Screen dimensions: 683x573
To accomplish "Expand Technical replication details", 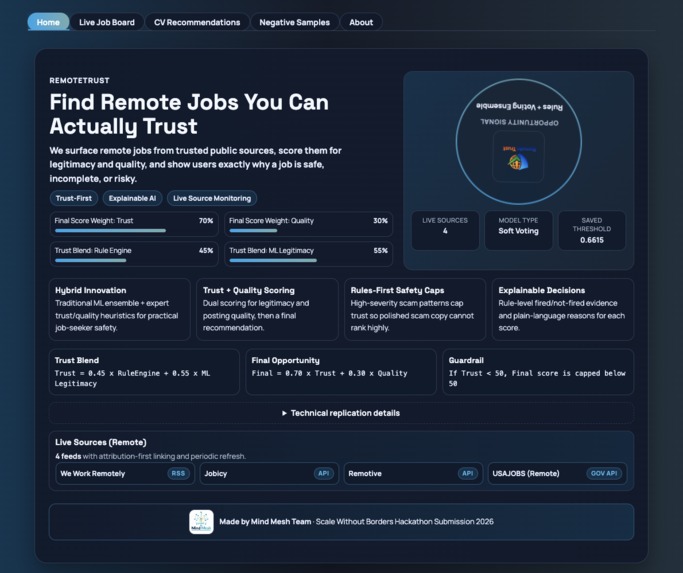I will coord(341,413).
